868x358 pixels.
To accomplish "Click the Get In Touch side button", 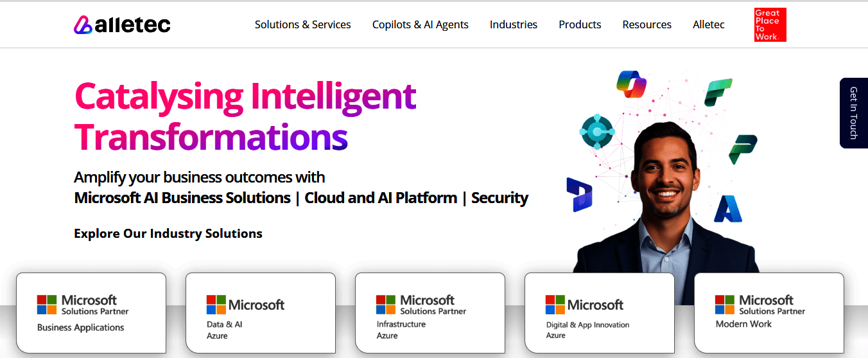I will click(x=853, y=113).
